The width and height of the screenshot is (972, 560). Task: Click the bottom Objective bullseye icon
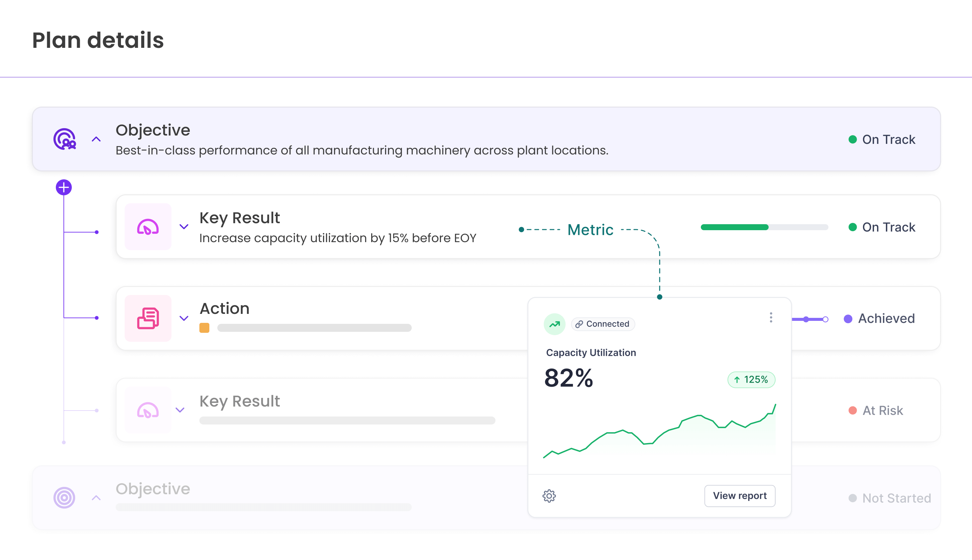click(65, 497)
